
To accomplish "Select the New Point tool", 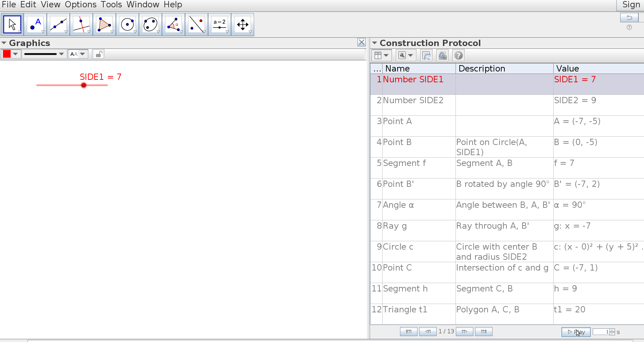I will pyautogui.click(x=35, y=24).
